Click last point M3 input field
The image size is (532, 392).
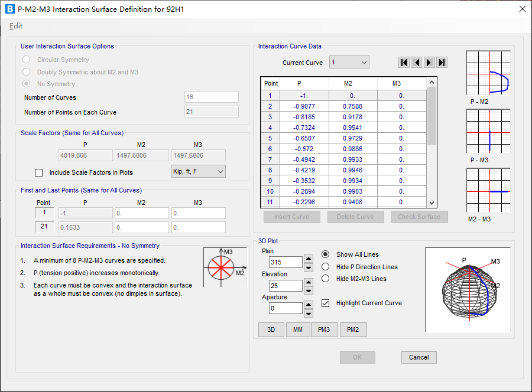[198, 227]
